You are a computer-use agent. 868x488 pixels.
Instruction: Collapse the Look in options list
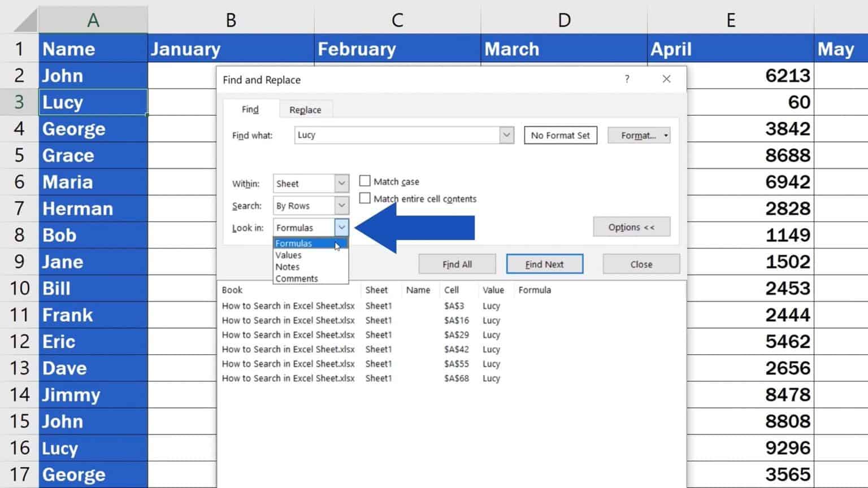point(341,227)
